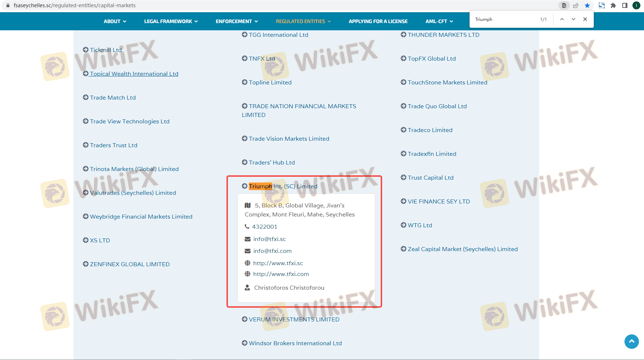Image resolution: width=644 pixels, height=360 pixels.
Task: Click the share page icon in address bar
Action: pos(576,5)
